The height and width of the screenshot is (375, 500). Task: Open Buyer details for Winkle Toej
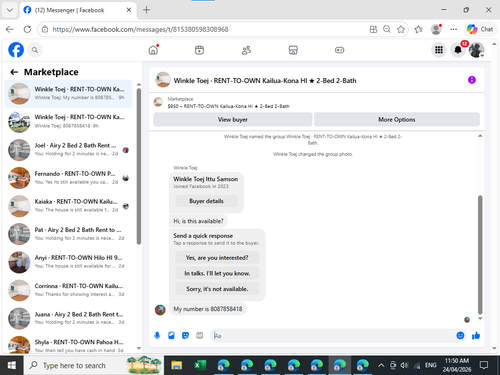pos(206,201)
